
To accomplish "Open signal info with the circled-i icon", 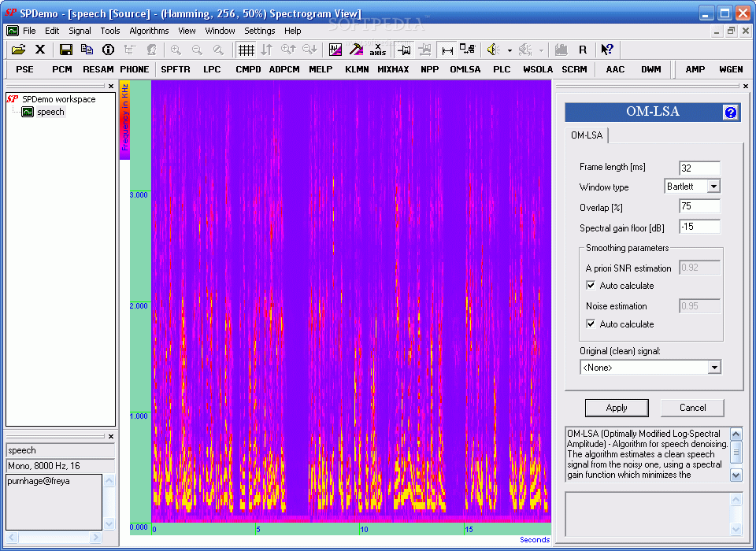I will coord(108,49).
